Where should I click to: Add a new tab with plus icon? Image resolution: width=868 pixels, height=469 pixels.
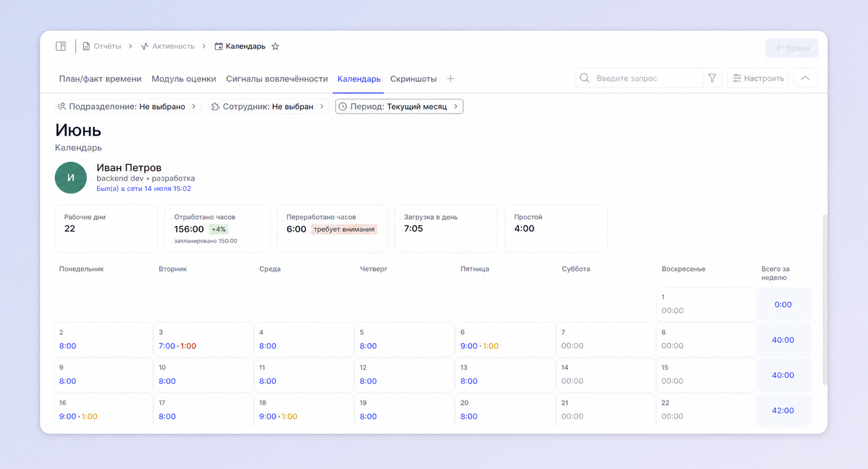[x=450, y=79]
